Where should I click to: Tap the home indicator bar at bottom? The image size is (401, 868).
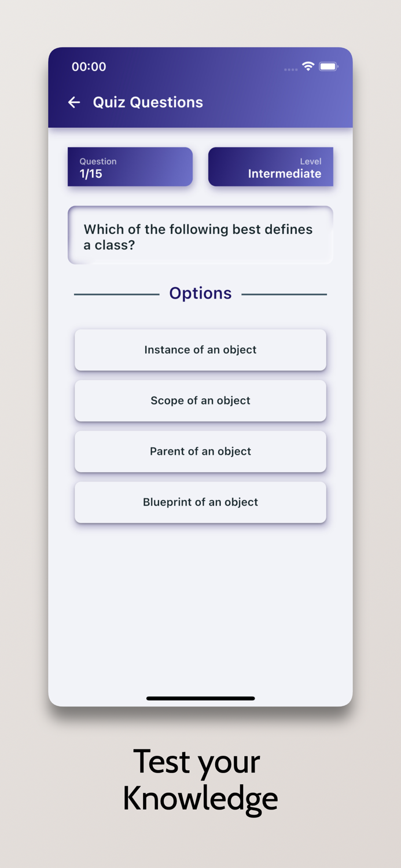coord(200,698)
